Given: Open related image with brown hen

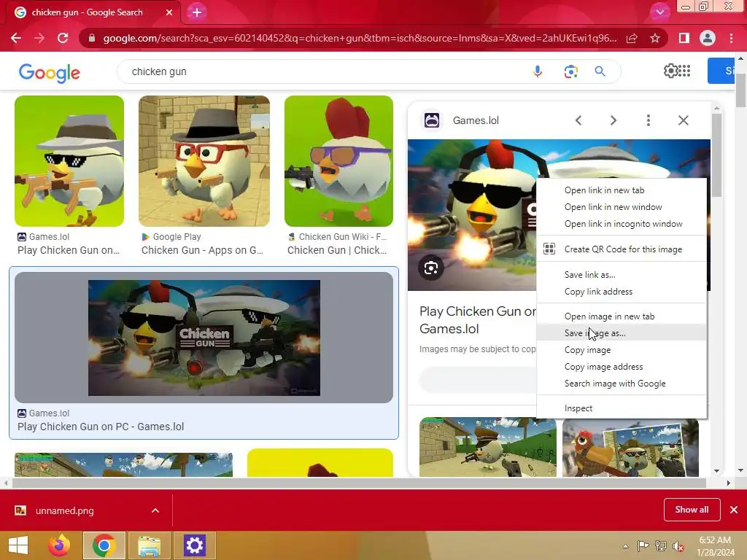Looking at the screenshot, I should coord(630,447).
